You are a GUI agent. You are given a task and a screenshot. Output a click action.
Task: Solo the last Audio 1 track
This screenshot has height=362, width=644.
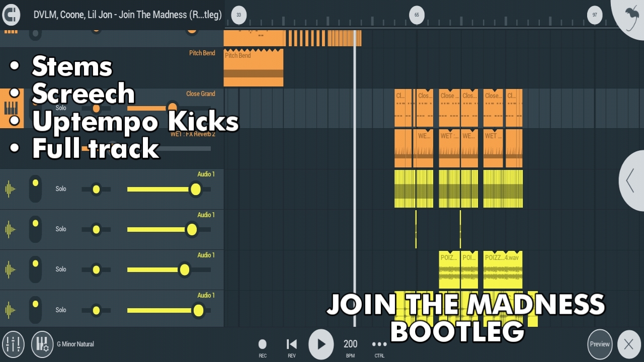(61, 310)
